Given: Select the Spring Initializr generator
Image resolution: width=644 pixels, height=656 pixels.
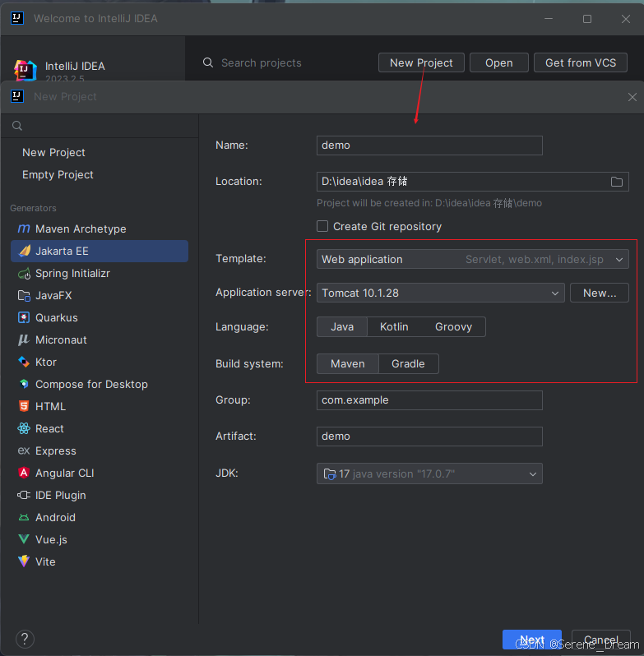Looking at the screenshot, I should [100, 273].
